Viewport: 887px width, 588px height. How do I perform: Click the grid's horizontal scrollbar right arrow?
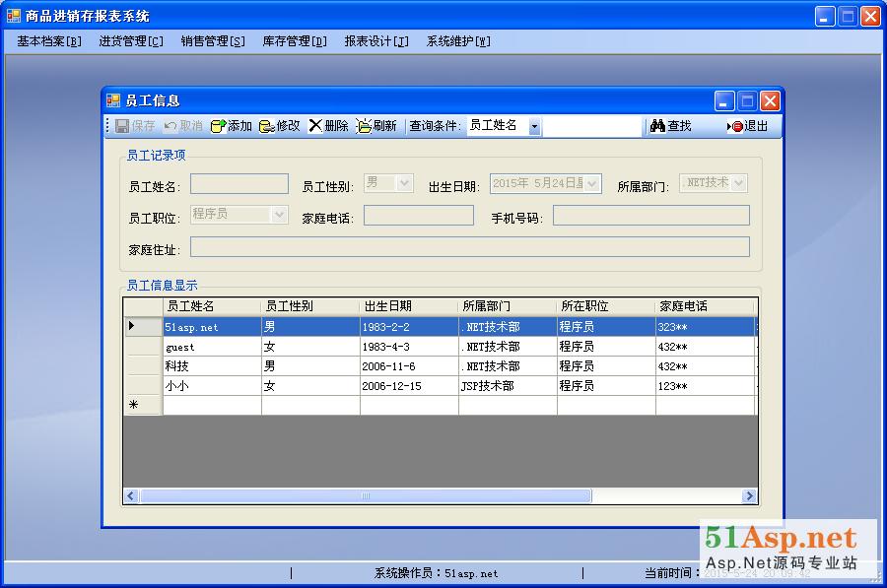749,496
